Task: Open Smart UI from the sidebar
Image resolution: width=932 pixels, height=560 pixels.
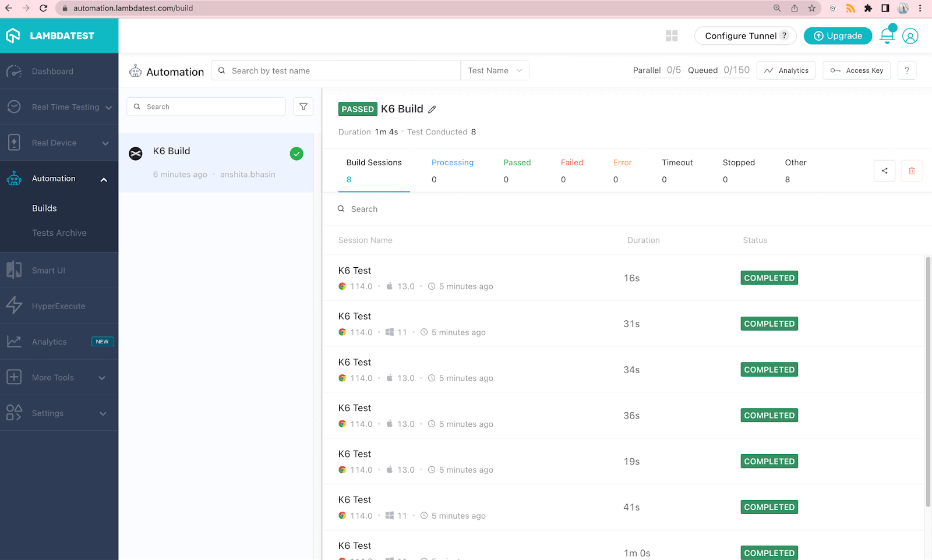Action: point(50,270)
